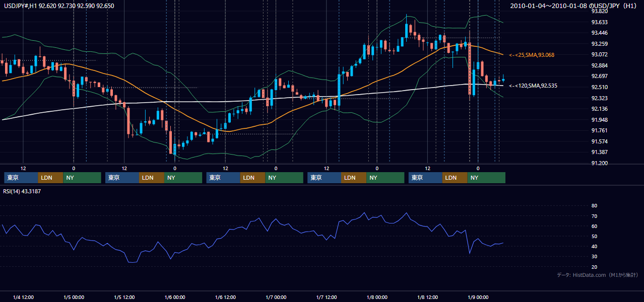Click the RSI axis level 40

pos(594,246)
